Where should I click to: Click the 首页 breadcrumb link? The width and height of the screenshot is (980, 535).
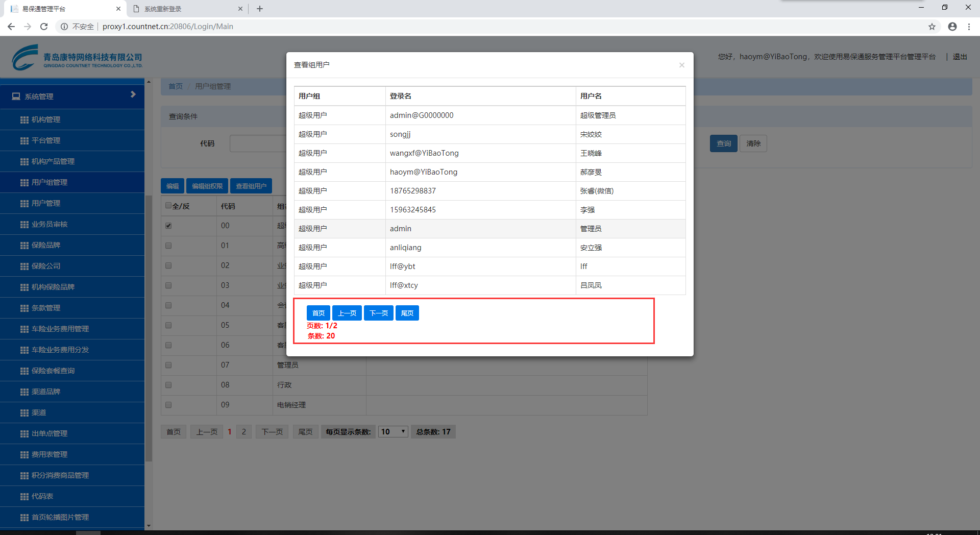tap(176, 86)
